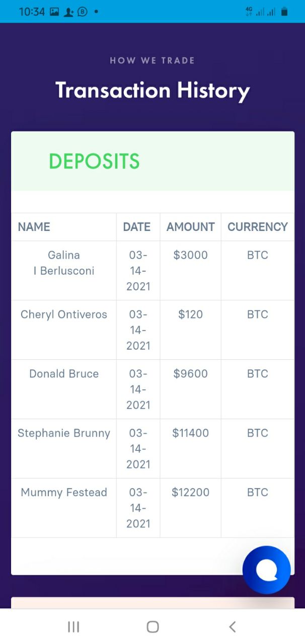Screen dimensions: 305x644
Task: Open the blue chat bubble widget
Action: pos(266,570)
